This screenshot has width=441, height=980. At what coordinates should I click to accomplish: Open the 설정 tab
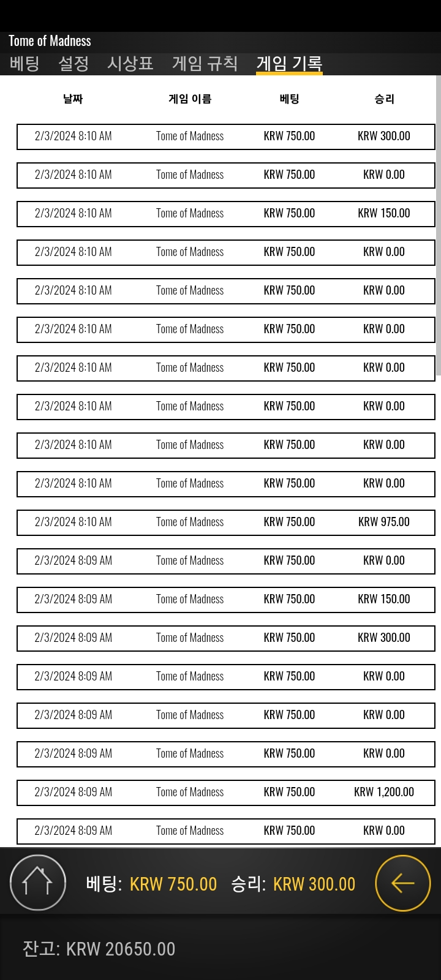(x=73, y=63)
